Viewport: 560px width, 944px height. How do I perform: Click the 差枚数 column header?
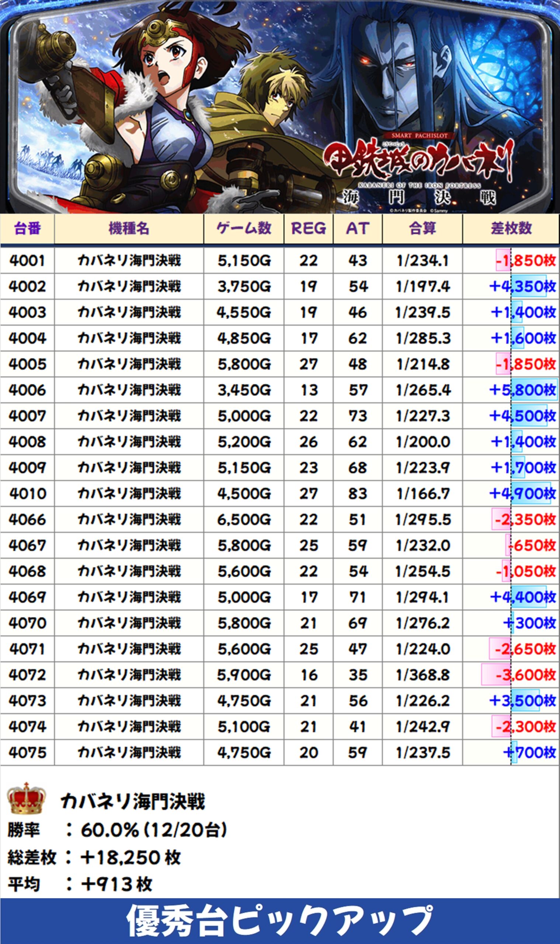tap(511, 229)
